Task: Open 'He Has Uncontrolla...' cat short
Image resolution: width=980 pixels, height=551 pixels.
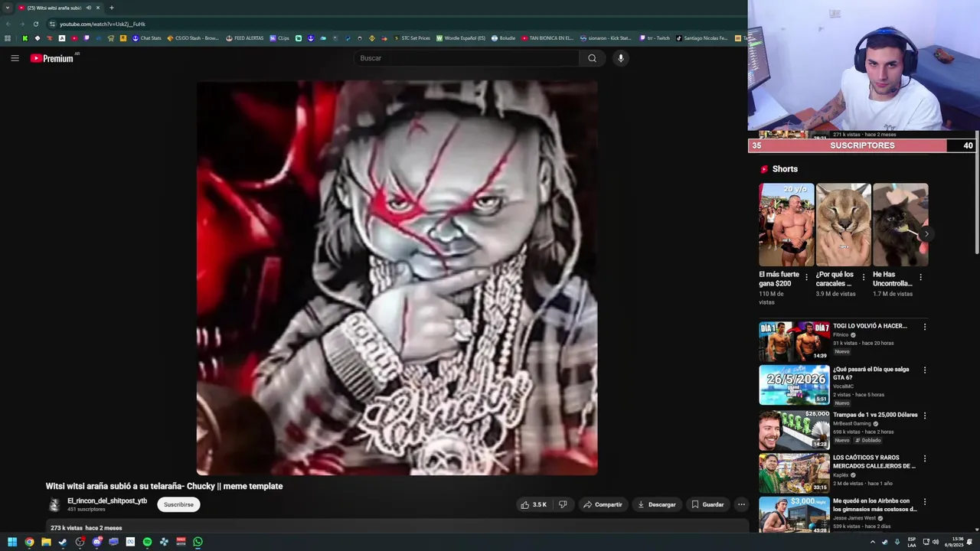Action: pyautogui.click(x=900, y=224)
